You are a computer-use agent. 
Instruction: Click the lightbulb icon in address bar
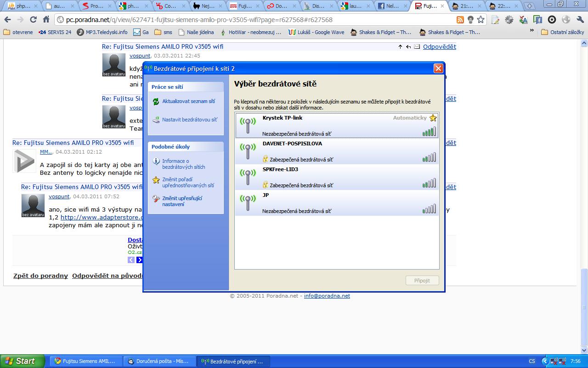470,20
